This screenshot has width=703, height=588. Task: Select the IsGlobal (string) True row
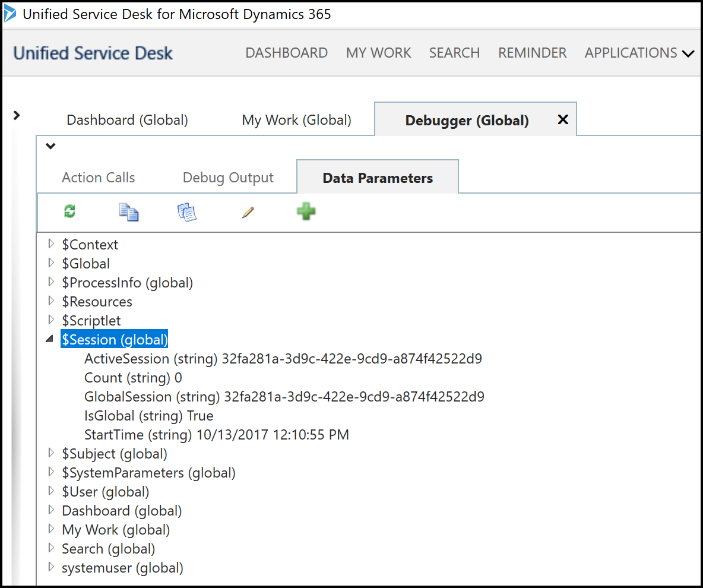point(149,415)
